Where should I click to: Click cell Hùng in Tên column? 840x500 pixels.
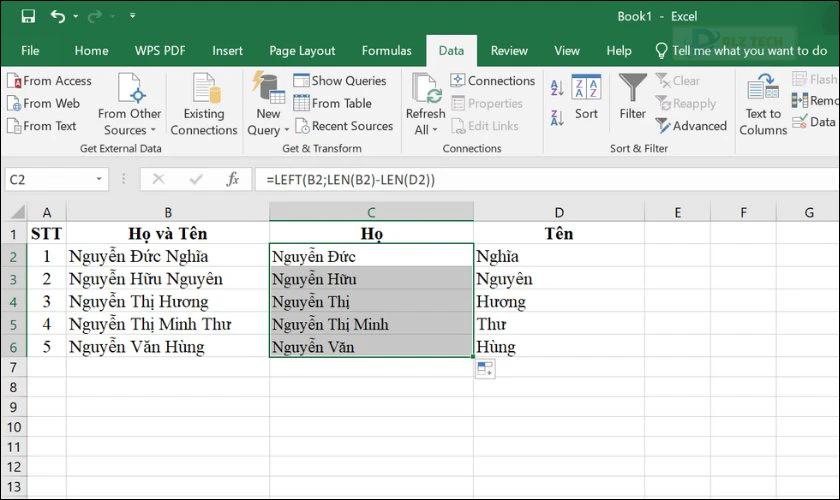(559, 347)
